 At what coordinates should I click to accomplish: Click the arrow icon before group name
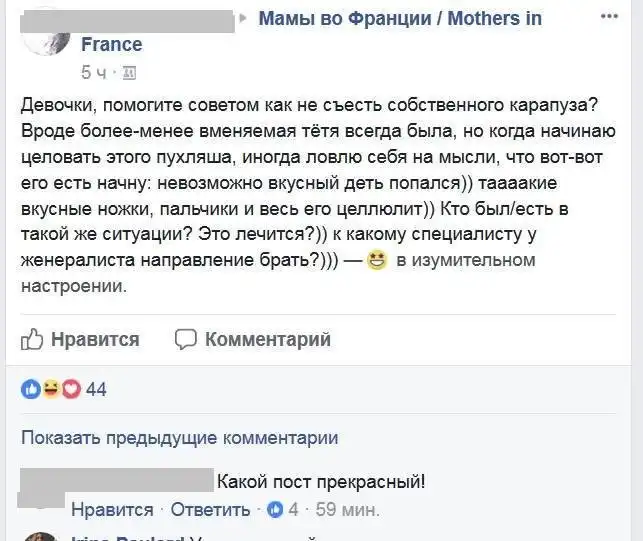tap(243, 19)
